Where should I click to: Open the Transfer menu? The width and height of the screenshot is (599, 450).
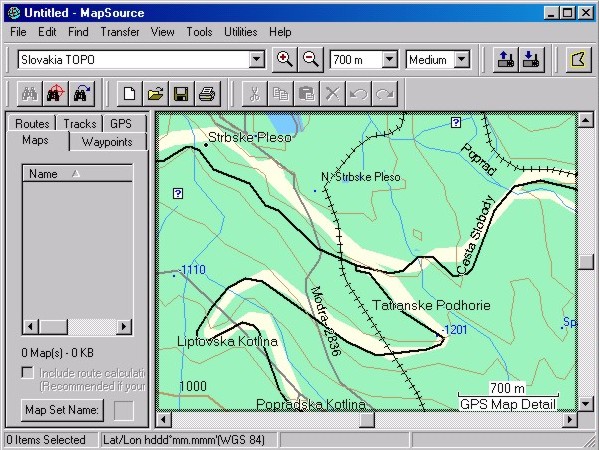[x=120, y=32]
